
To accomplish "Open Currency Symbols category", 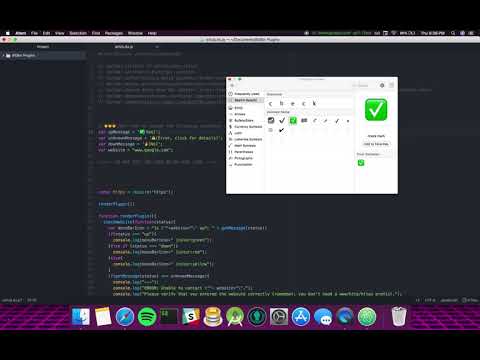I will (245, 127).
